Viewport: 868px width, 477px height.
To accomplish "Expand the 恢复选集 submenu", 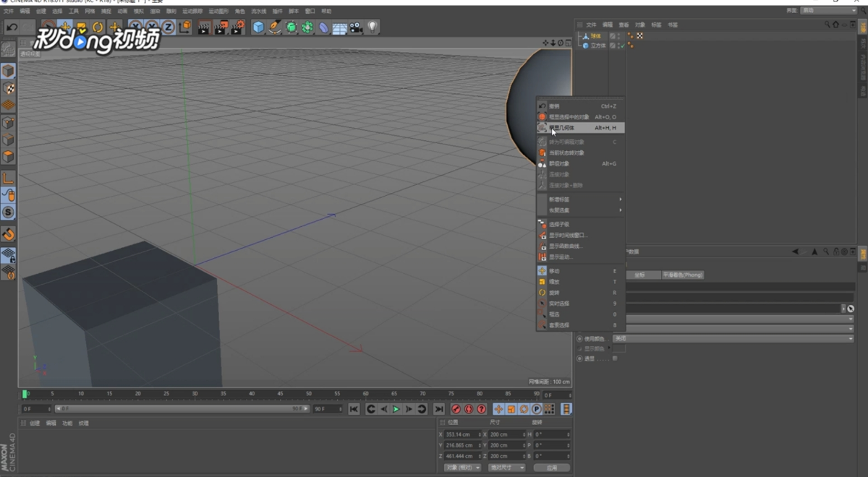I will 581,210.
